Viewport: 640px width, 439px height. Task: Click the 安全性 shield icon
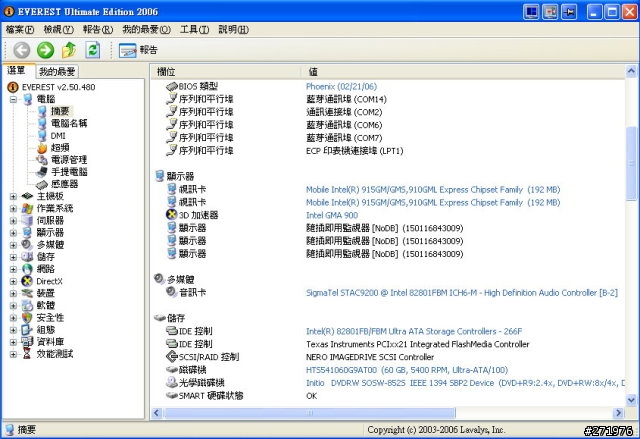[27, 317]
